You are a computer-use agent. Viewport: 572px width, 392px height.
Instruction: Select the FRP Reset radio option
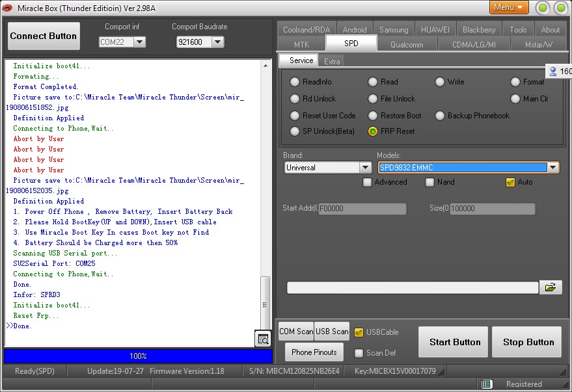click(373, 131)
